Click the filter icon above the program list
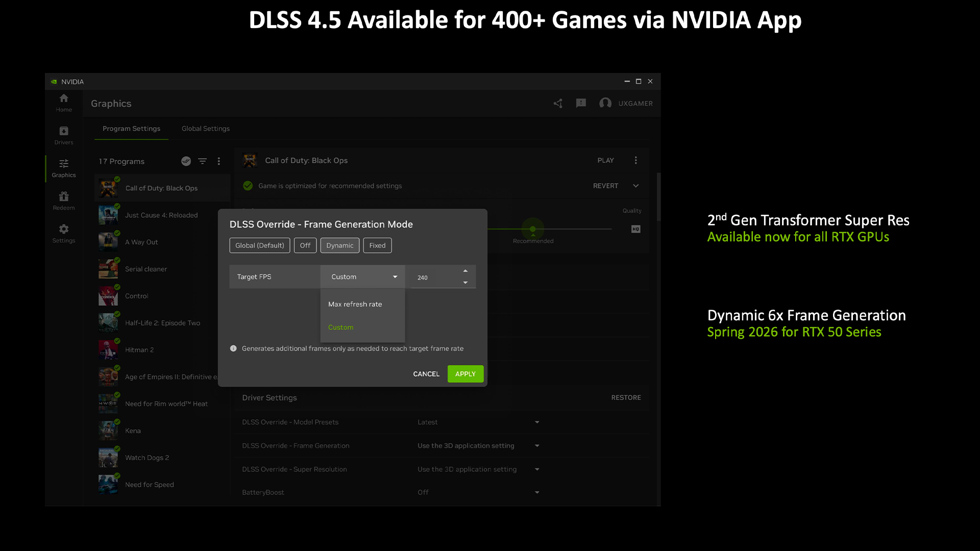 tap(202, 161)
